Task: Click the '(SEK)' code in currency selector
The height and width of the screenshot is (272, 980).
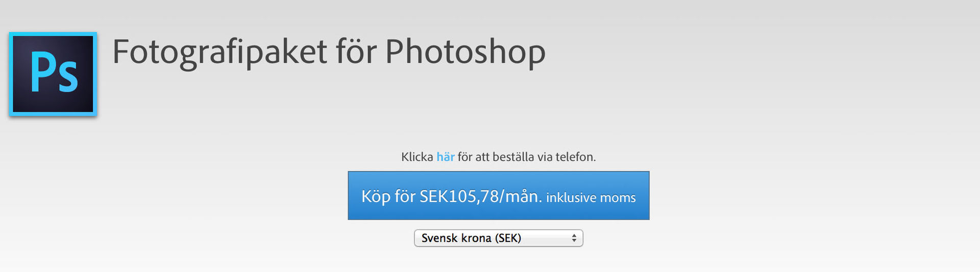Action: (508, 238)
